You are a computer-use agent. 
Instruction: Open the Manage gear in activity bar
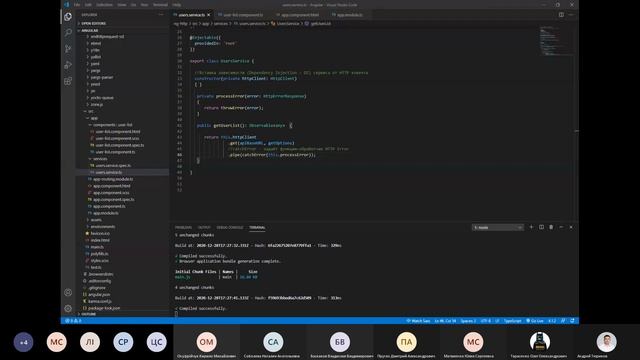click(x=68, y=308)
